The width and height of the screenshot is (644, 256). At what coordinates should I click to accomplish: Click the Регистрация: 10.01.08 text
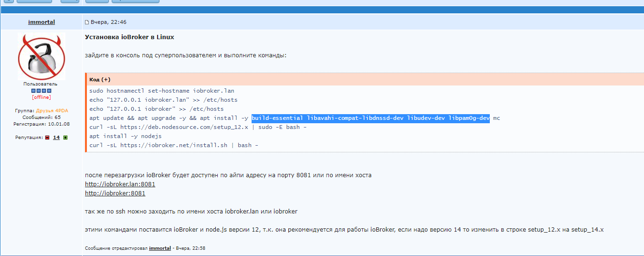(x=41, y=124)
